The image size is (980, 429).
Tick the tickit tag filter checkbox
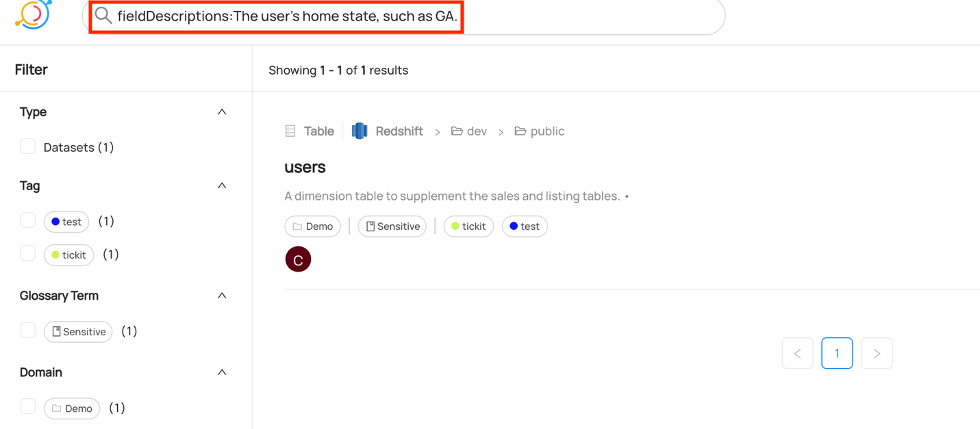click(x=28, y=254)
